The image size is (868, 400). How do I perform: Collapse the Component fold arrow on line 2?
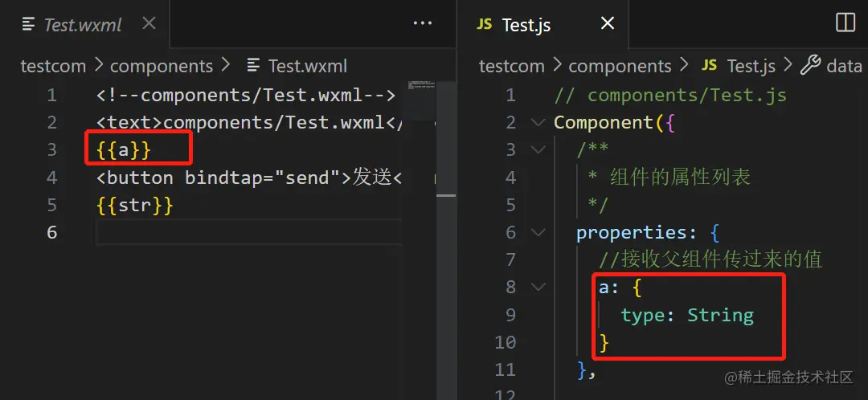click(x=537, y=123)
